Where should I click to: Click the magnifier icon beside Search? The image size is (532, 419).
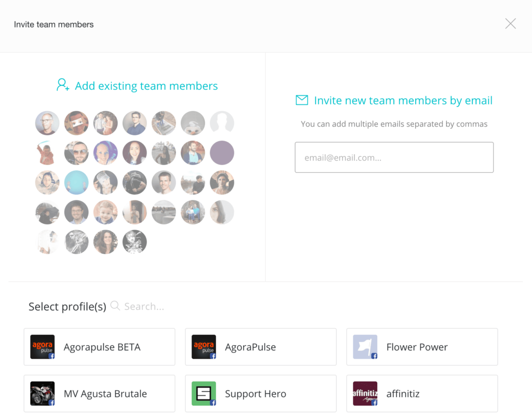click(x=115, y=305)
